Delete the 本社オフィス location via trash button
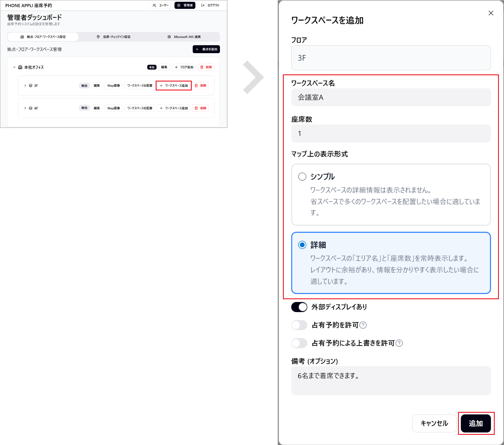The image size is (504, 445). click(206, 67)
